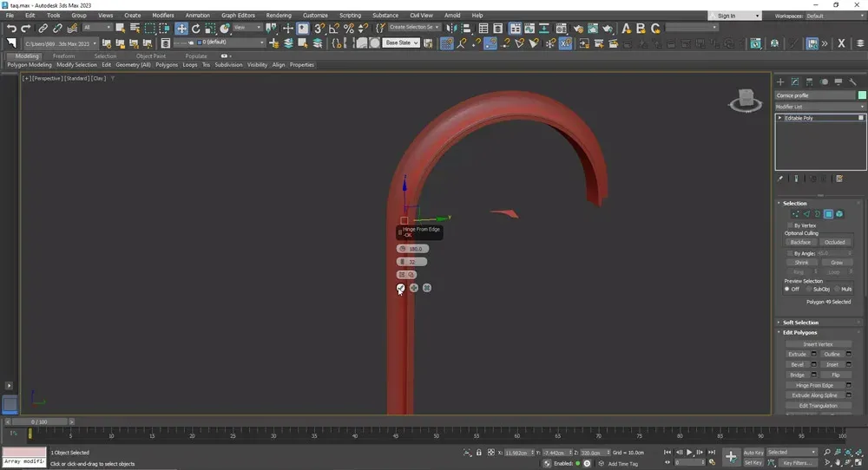This screenshot has height=470, width=868.
Task: Toggle Percent Snap icon
Action: (x=348, y=29)
